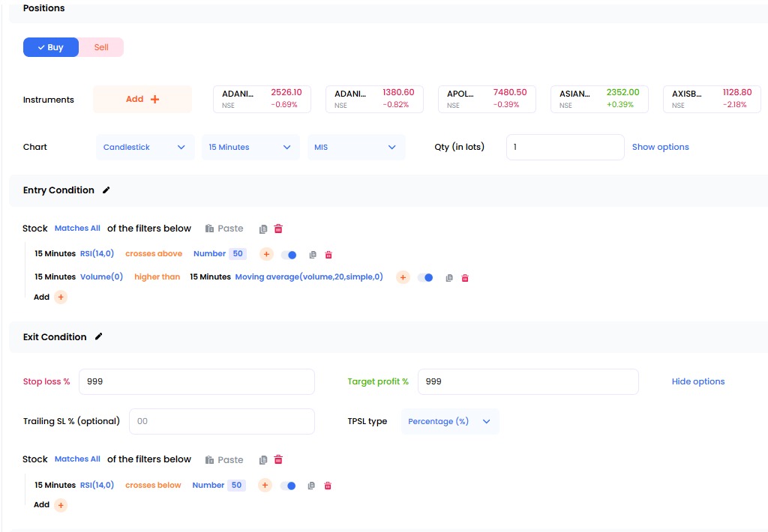Screen dimensions: 768x532
Task: Copy the Volume higher than filter row
Action: [449, 278]
